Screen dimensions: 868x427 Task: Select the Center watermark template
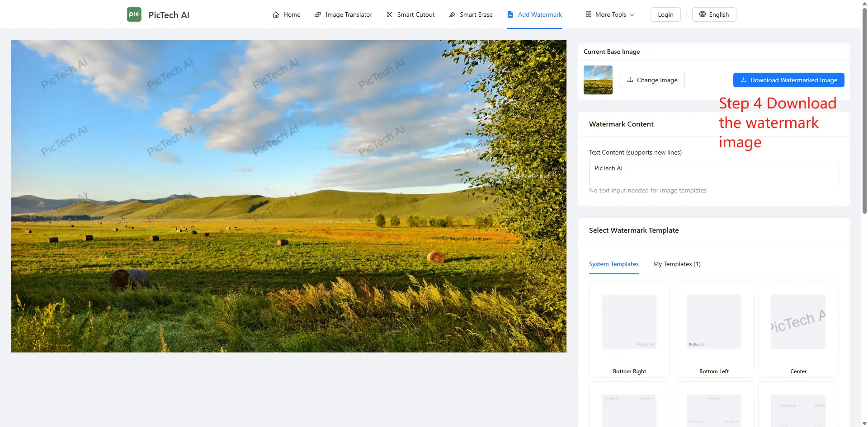pos(798,330)
